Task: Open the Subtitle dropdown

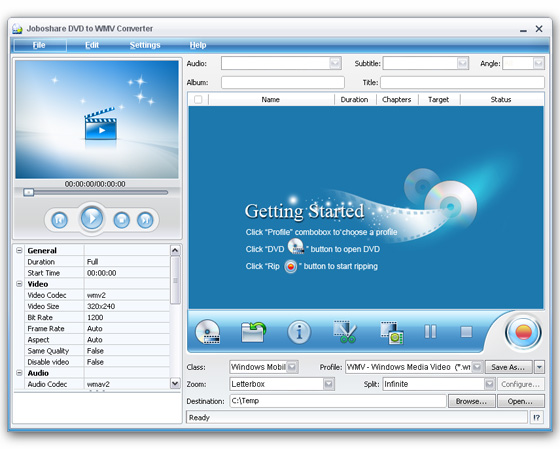Action: (462, 63)
